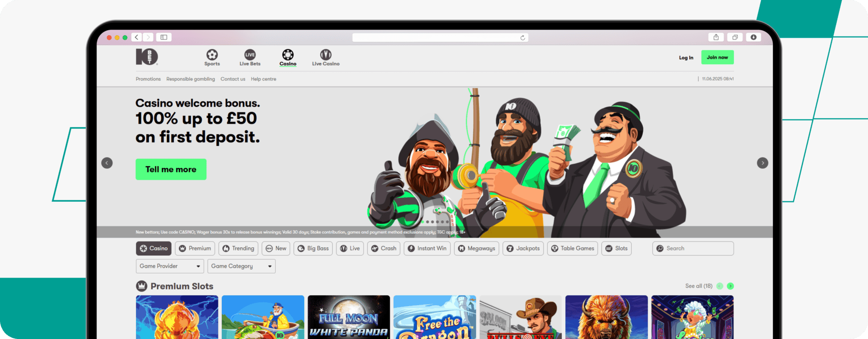Click the search magnifier icon
The width and height of the screenshot is (868, 339).
(660, 248)
